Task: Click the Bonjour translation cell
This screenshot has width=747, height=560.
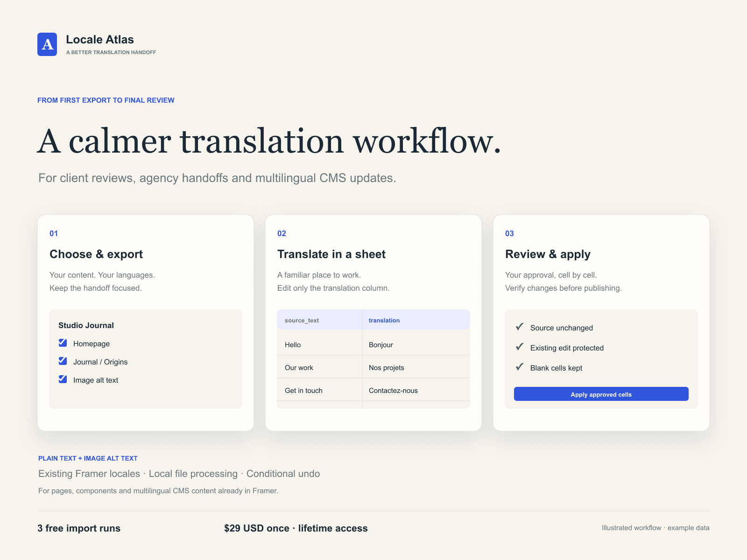Action: coord(416,344)
